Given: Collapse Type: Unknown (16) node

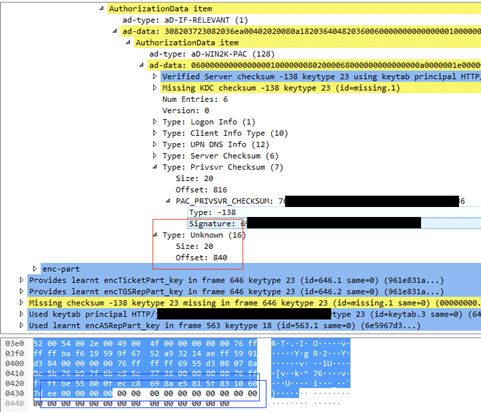Looking at the screenshot, I should (155, 235).
